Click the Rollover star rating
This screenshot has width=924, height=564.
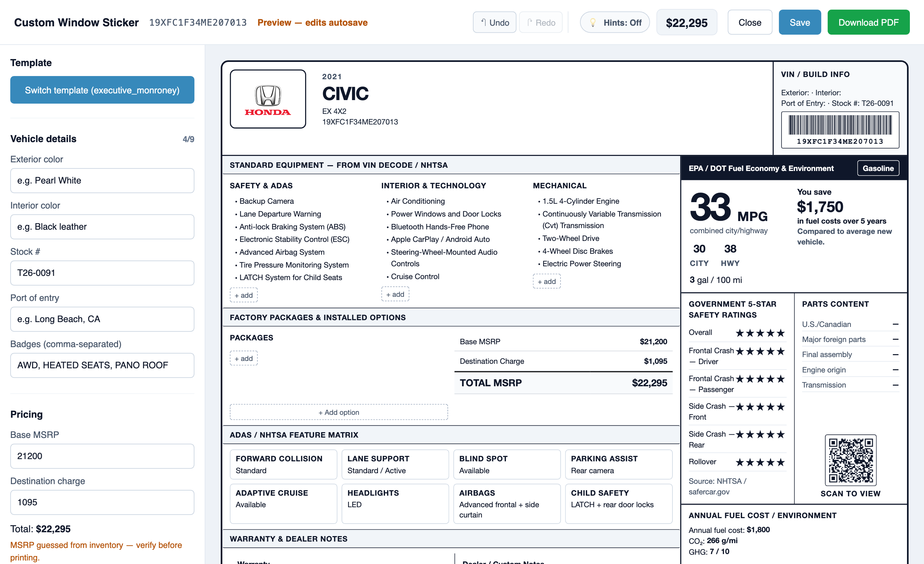760,462
